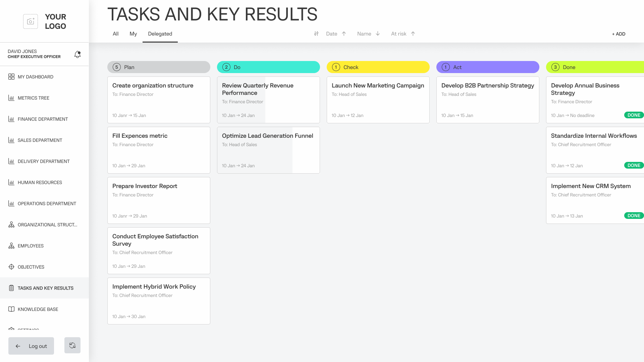Switch to the My tab

133,34
